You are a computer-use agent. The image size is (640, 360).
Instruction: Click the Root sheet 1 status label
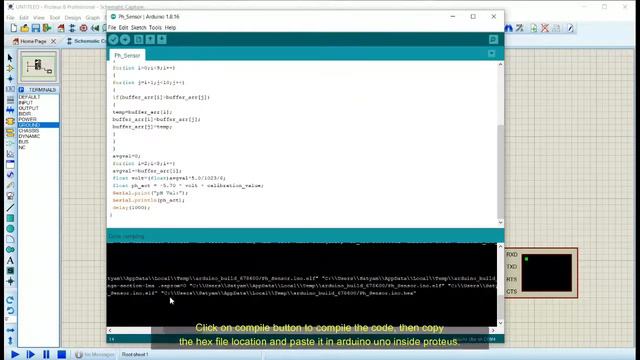click(135, 355)
